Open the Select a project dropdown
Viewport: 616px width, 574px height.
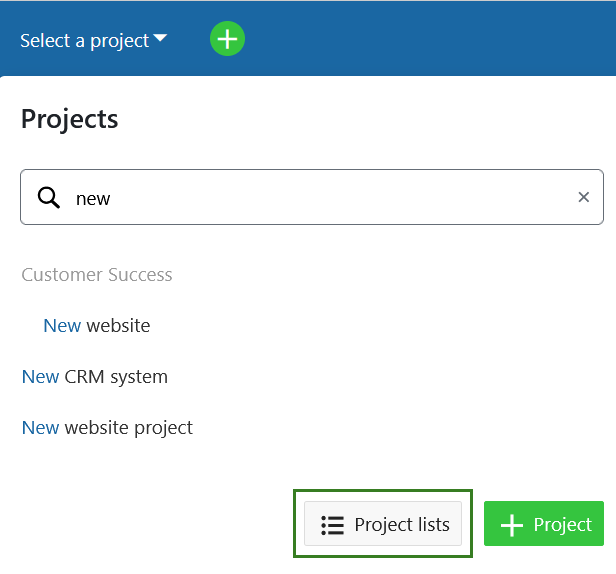tap(85, 40)
